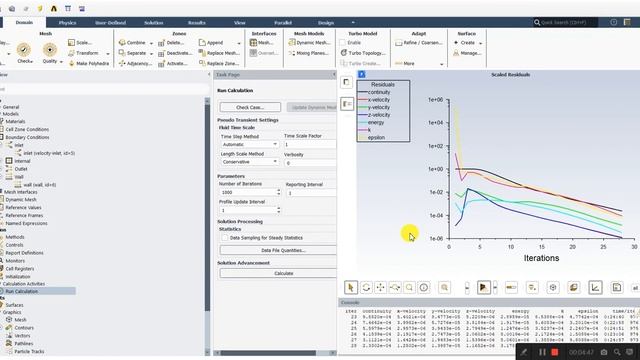
Task: Select Run Calculation in outline tree
Action: [x=21, y=291]
